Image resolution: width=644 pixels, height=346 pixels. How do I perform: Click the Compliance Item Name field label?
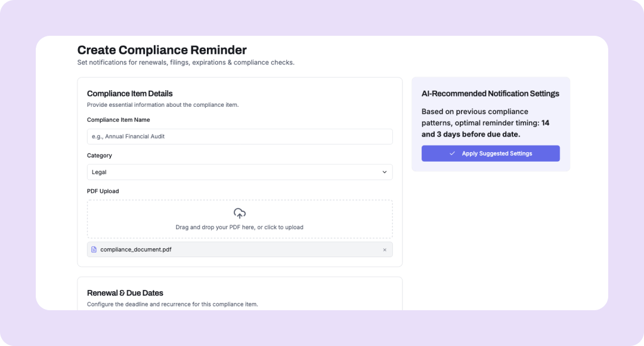[x=119, y=120]
